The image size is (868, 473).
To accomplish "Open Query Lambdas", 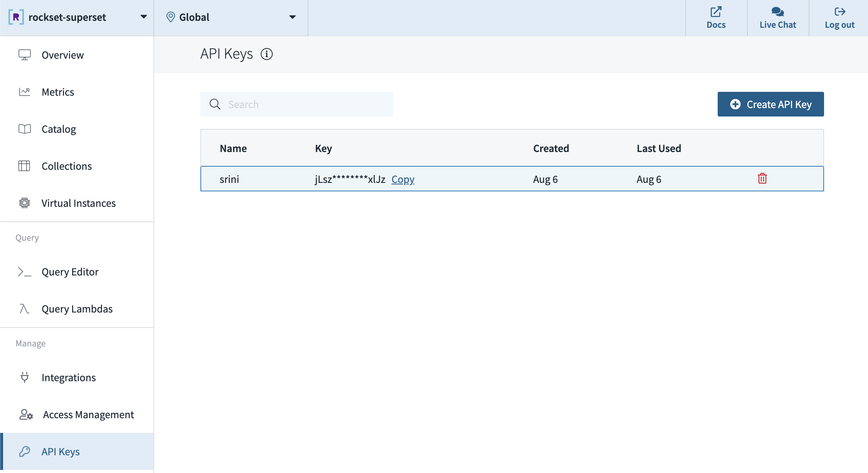I will 77,309.
